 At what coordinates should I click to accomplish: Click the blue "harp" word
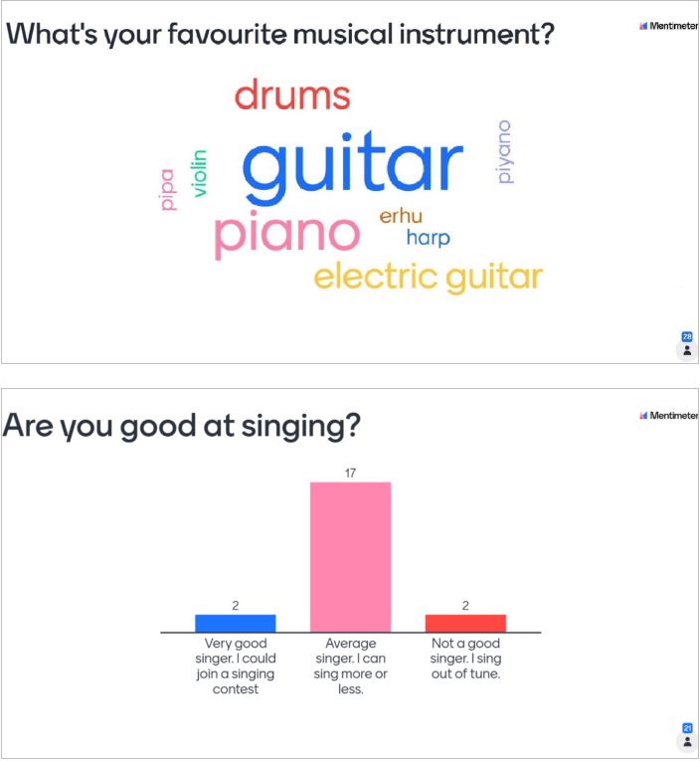pos(428,238)
